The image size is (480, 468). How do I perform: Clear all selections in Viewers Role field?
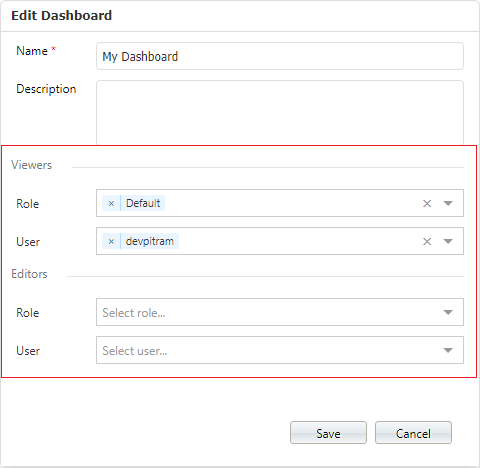click(427, 203)
